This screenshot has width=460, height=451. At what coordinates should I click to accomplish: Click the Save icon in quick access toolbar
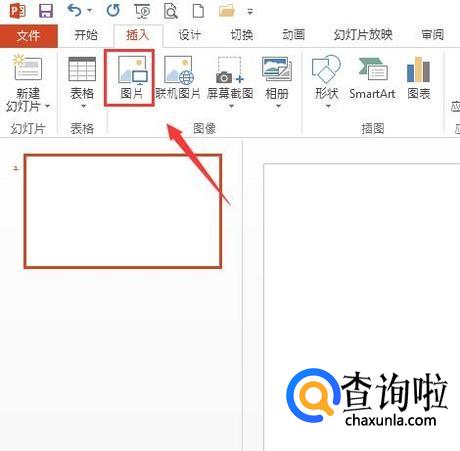46,11
